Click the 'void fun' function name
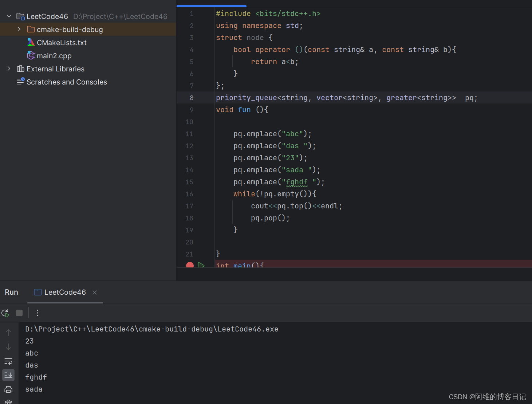The height and width of the screenshot is (404, 532). (x=244, y=110)
